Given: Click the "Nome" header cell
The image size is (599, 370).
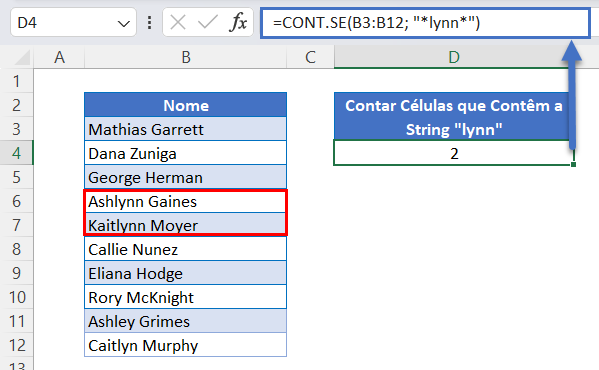Looking at the screenshot, I should 186,105.
